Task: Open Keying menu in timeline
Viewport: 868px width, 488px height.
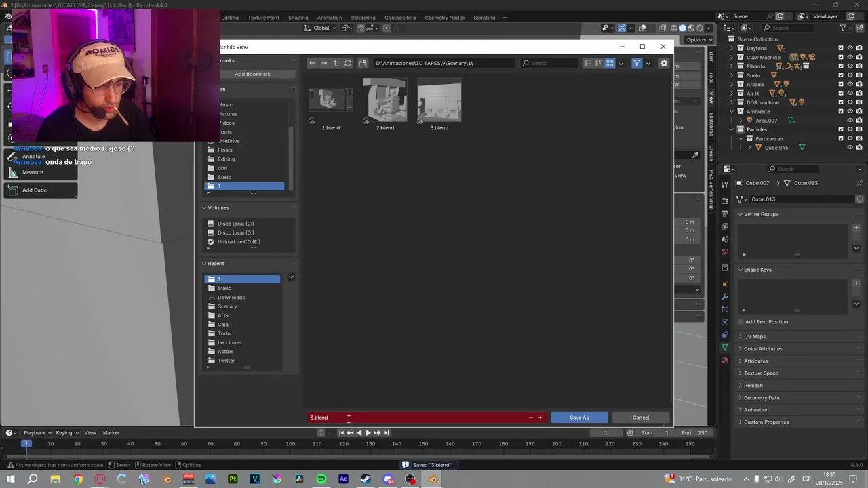Action: pyautogui.click(x=66, y=433)
